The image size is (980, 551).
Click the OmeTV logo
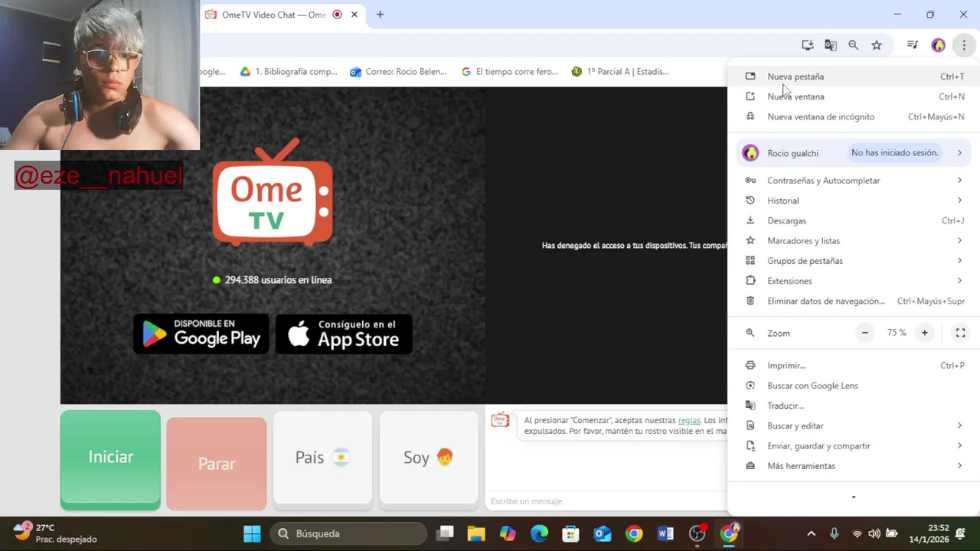coord(273,193)
